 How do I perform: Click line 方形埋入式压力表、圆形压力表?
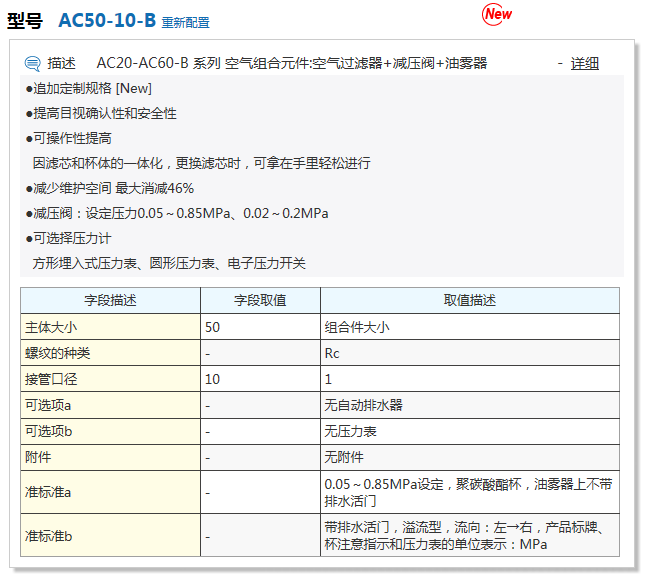pyautogui.click(x=169, y=263)
